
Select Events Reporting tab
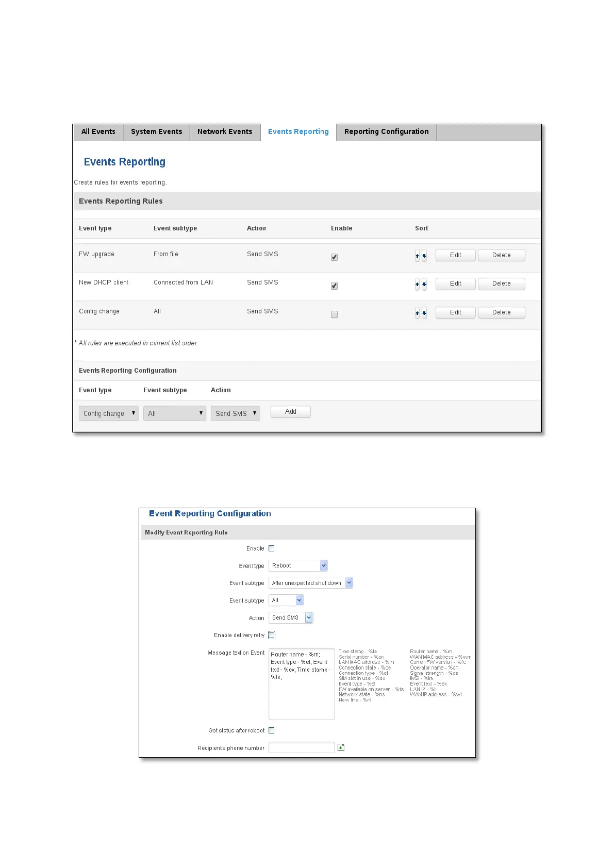click(298, 132)
